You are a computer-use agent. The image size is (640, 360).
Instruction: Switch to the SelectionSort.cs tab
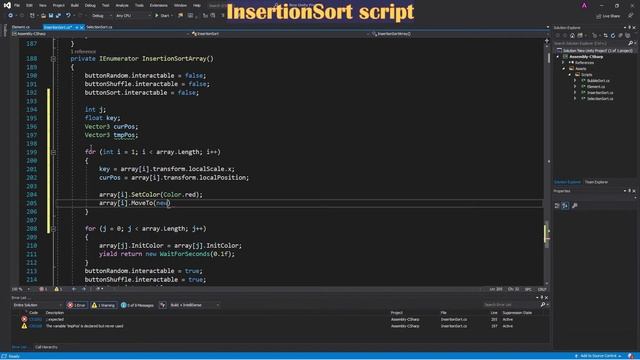point(99,27)
